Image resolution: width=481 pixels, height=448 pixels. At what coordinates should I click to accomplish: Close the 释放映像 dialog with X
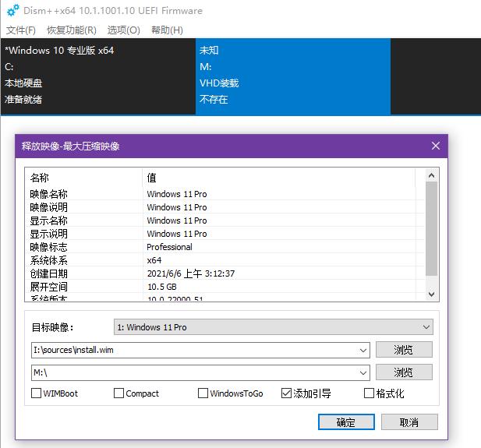(x=436, y=146)
